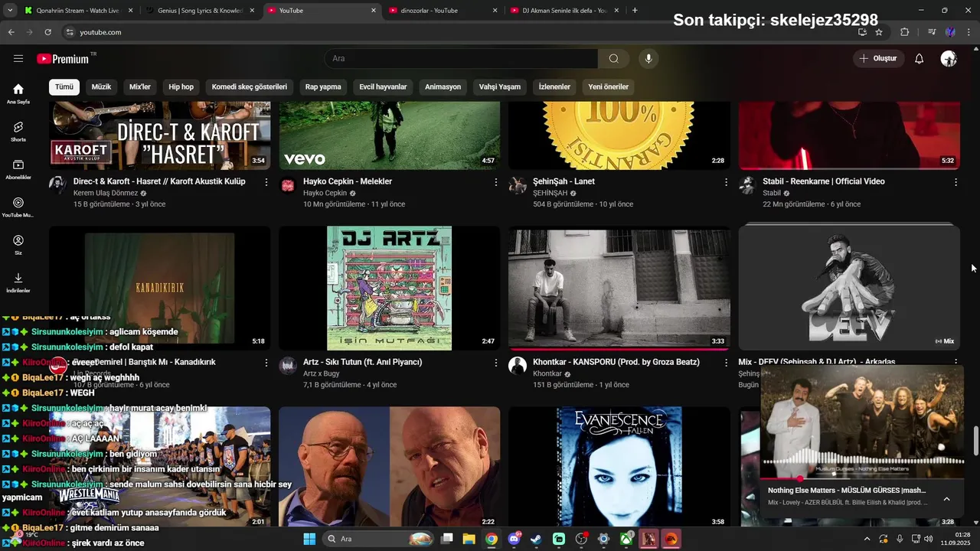
Task: Open the account avatar menu
Action: [x=949, y=58]
